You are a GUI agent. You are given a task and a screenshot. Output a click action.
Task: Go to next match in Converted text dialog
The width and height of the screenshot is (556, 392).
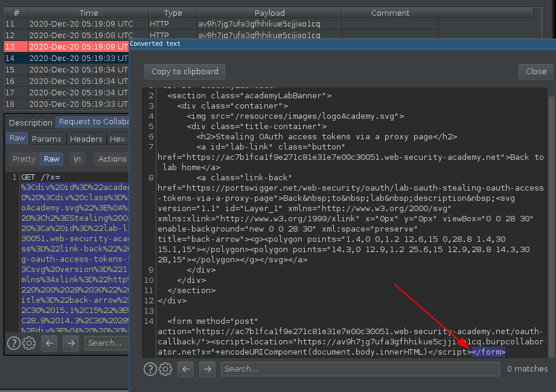pos(208,369)
